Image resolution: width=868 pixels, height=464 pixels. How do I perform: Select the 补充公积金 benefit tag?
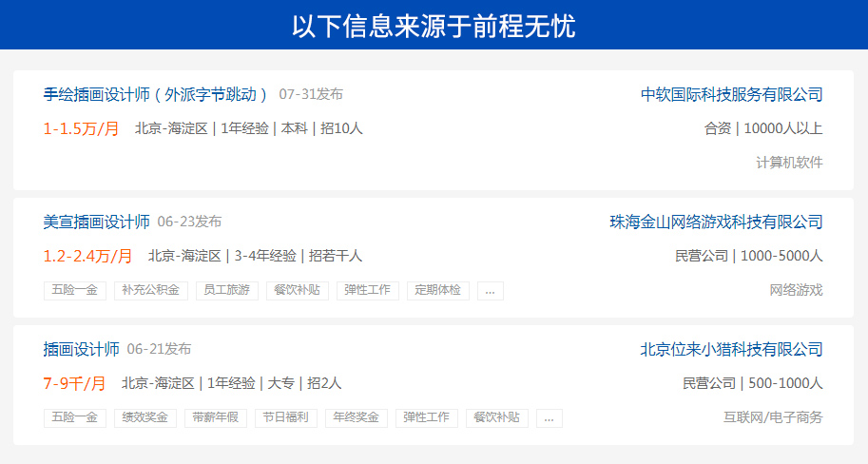click(x=151, y=291)
